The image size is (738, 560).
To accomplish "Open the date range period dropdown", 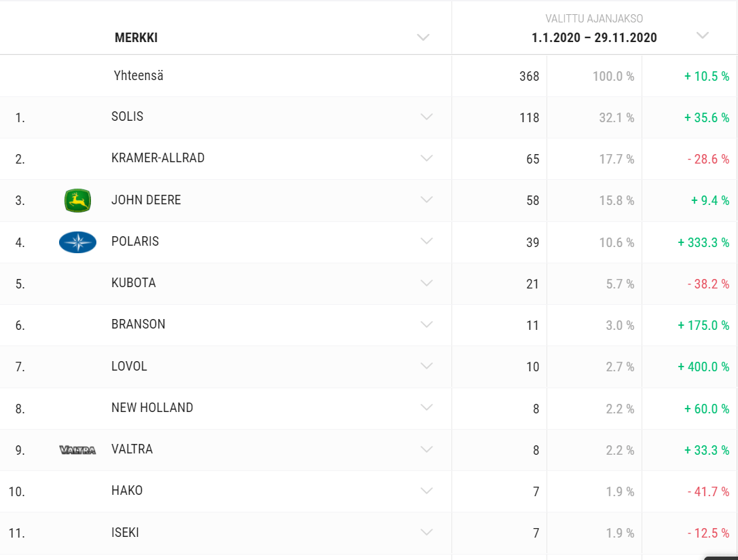I will 703,35.
